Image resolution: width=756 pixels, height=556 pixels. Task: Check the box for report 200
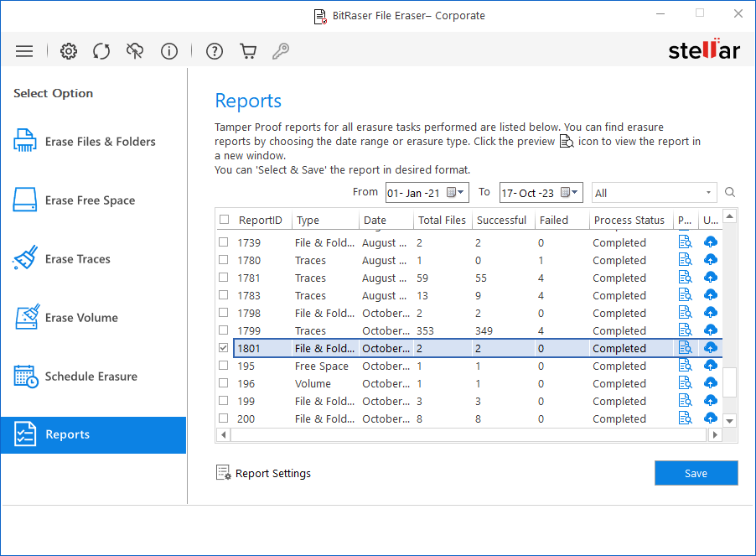(x=223, y=418)
